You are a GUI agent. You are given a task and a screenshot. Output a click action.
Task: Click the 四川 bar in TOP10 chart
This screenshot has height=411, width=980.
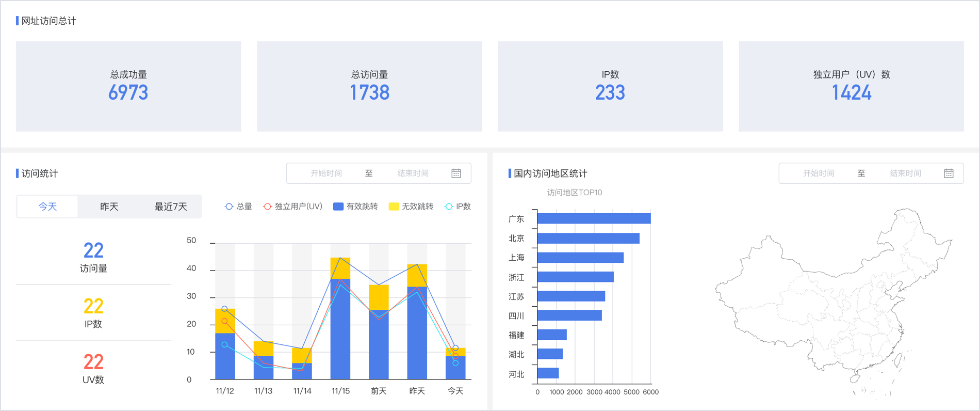(x=569, y=315)
